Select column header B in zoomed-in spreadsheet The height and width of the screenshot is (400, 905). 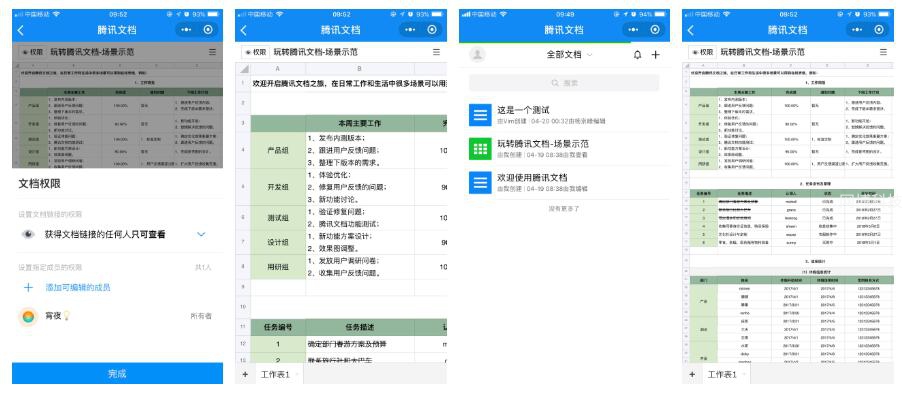pyautogui.click(x=359, y=69)
